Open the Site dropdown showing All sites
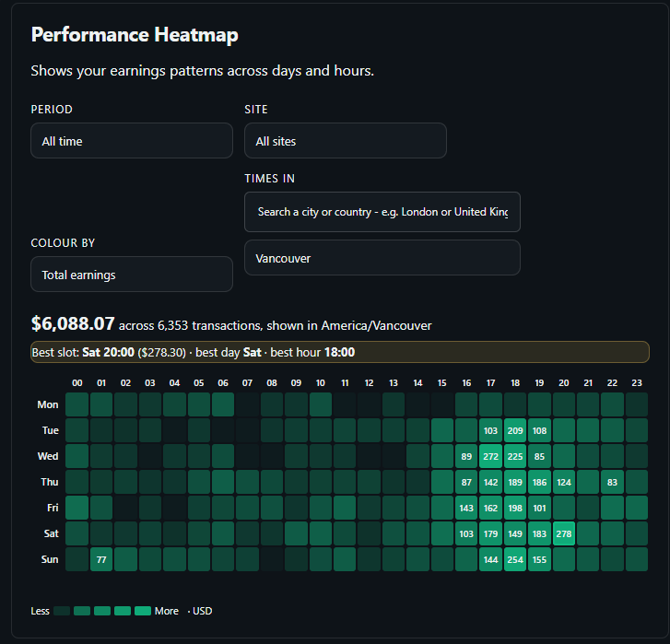The image size is (670, 644). [x=346, y=141]
